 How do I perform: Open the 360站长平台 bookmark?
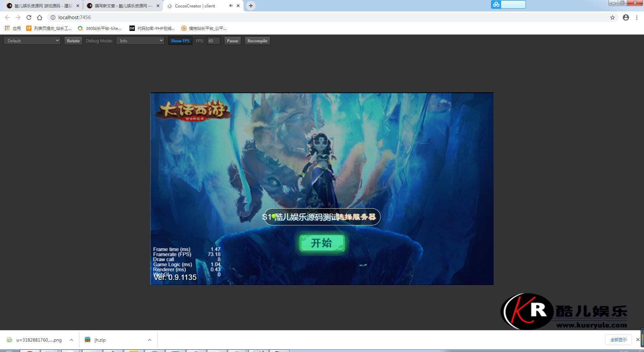pos(100,28)
